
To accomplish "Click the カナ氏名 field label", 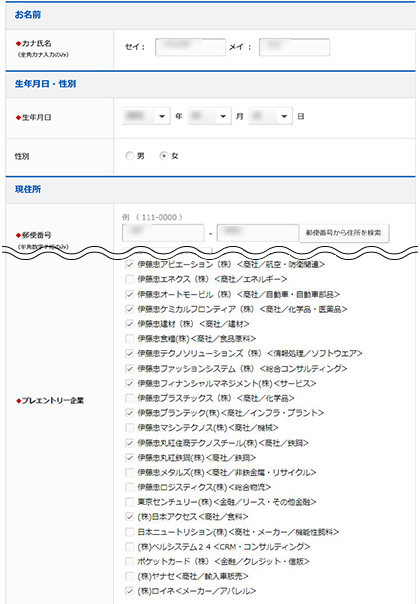I will [37, 44].
